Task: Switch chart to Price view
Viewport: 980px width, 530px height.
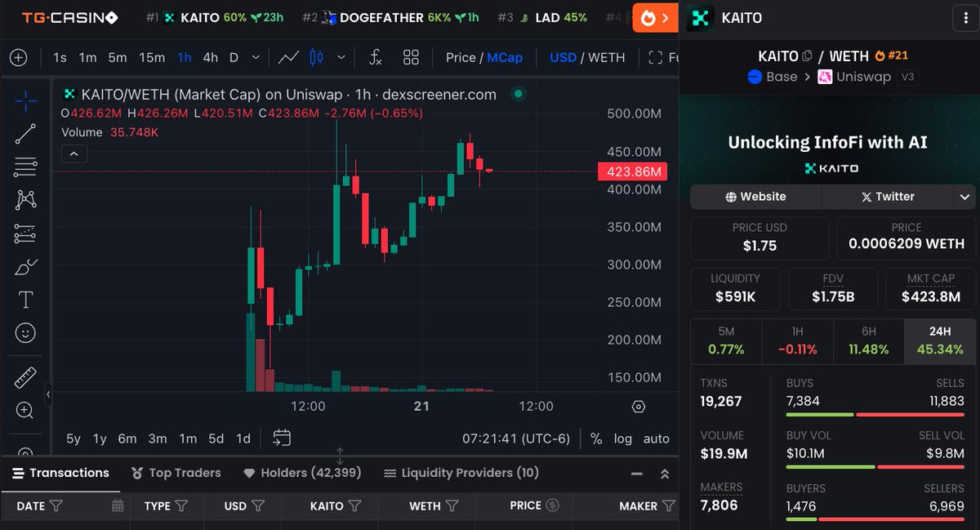Action: tap(461, 57)
